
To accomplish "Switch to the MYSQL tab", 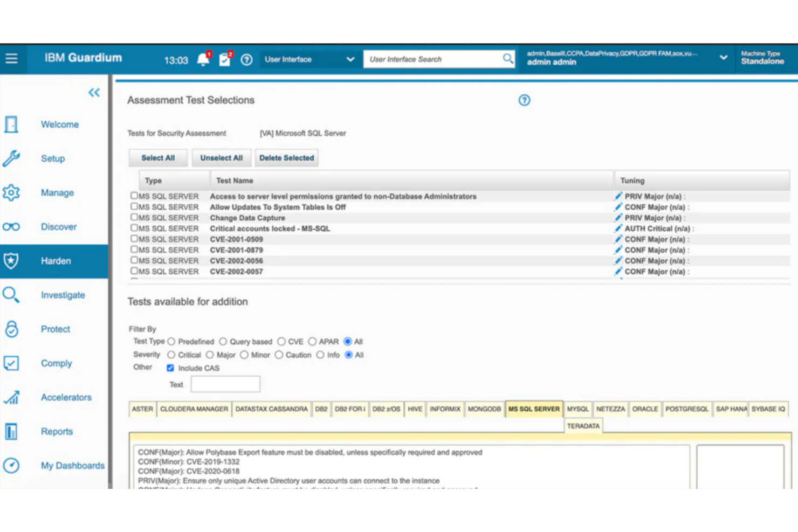I will click(x=578, y=409).
